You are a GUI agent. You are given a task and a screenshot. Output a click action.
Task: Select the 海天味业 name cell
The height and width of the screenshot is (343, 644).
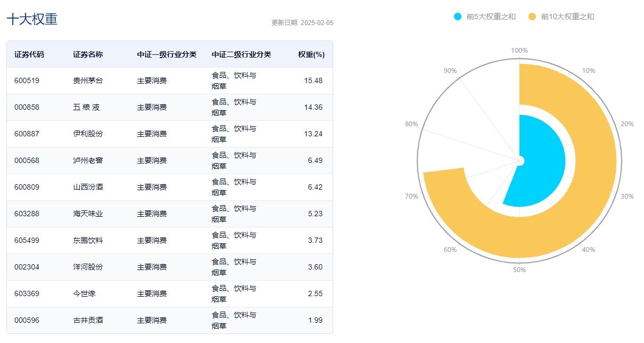coord(88,214)
